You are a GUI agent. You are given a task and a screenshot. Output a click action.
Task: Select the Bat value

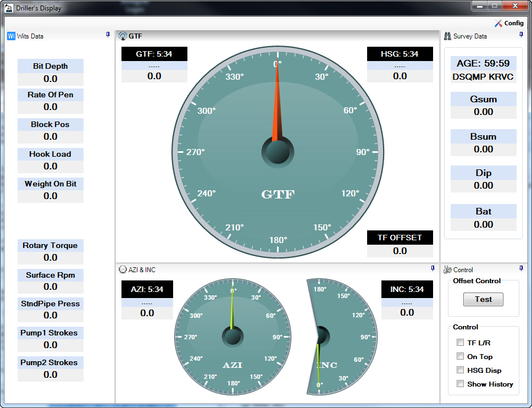[x=483, y=224]
